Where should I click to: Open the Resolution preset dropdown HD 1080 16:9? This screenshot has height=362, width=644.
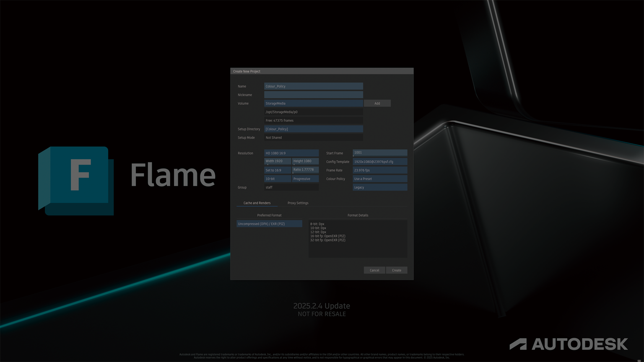pyautogui.click(x=291, y=153)
